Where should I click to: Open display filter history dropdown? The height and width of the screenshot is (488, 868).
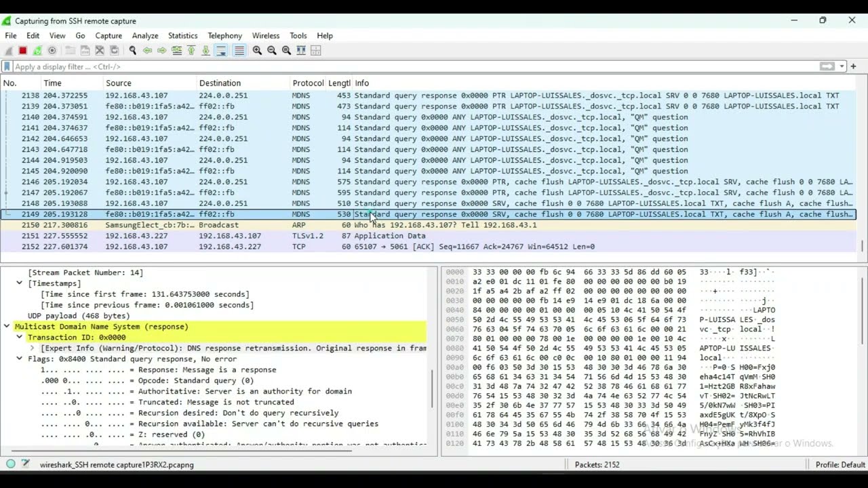pyautogui.click(x=842, y=66)
